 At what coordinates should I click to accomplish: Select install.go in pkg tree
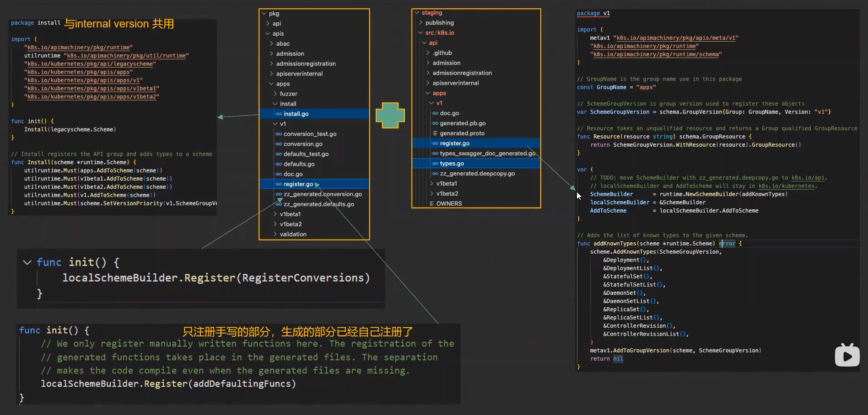pyautogui.click(x=314, y=114)
